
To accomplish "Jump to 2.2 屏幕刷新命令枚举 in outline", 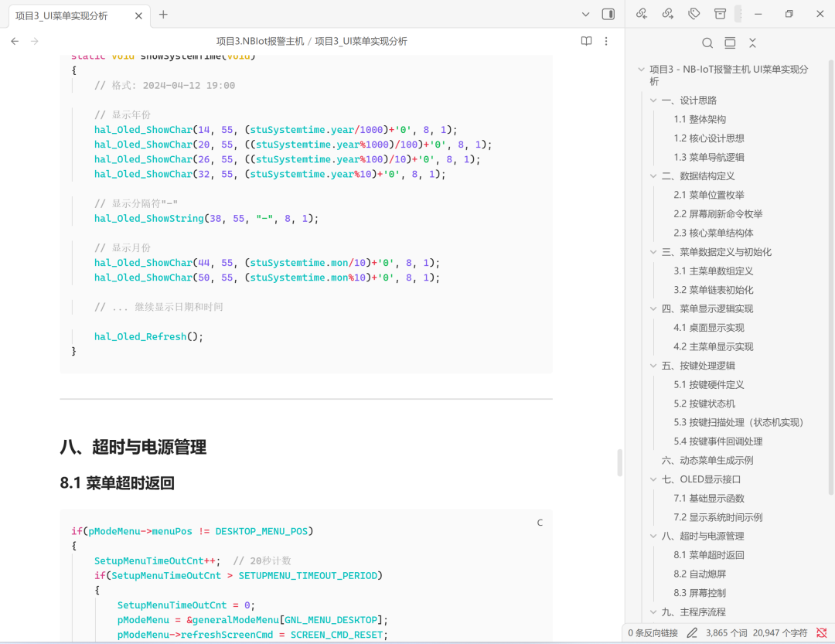I will [x=717, y=214].
